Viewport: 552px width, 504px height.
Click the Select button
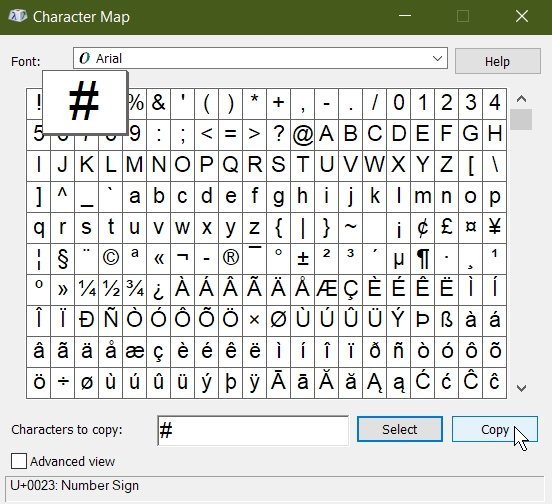tap(400, 429)
